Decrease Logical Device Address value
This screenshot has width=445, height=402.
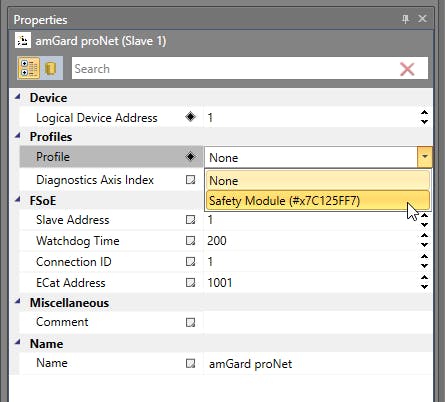(x=424, y=122)
